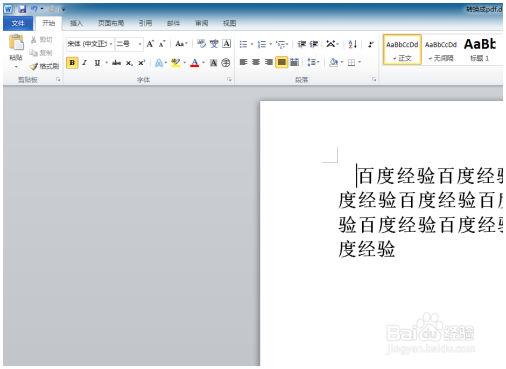Click the superscript button
This screenshot has height=369, width=506.
tap(142, 63)
